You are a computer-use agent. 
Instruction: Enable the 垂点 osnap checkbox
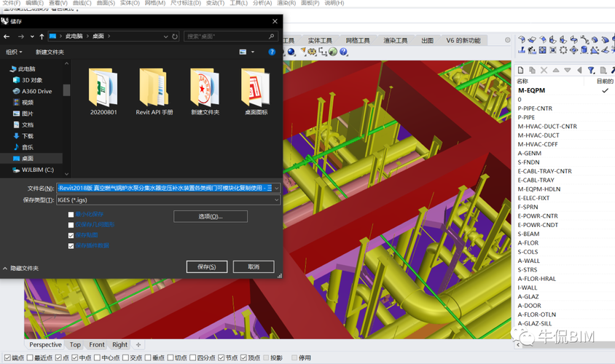coord(148,357)
